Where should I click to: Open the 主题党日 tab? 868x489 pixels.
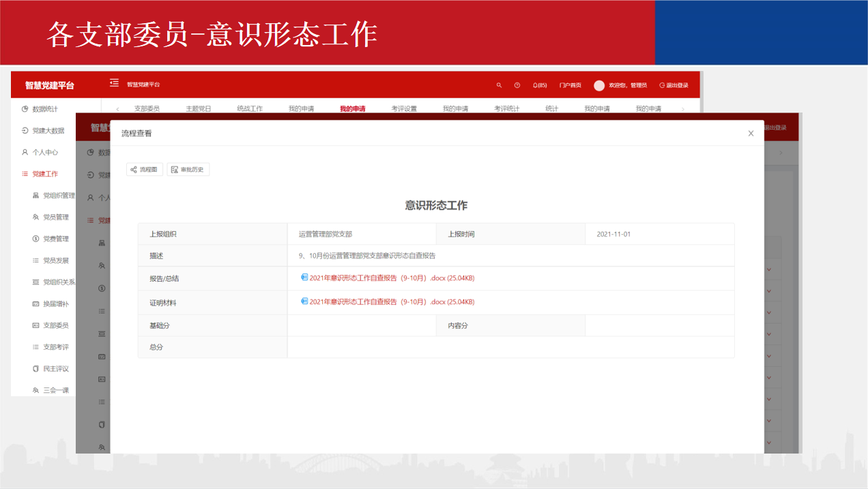[x=199, y=108]
